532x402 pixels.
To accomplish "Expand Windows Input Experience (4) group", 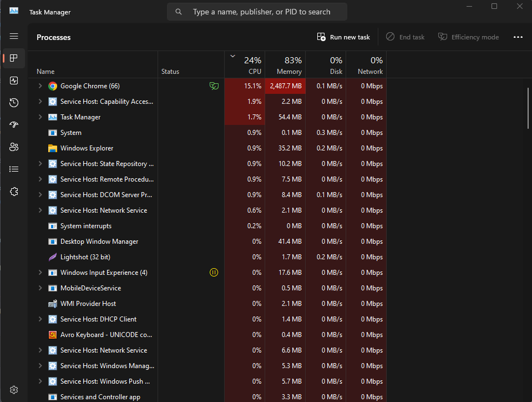I will click(40, 273).
